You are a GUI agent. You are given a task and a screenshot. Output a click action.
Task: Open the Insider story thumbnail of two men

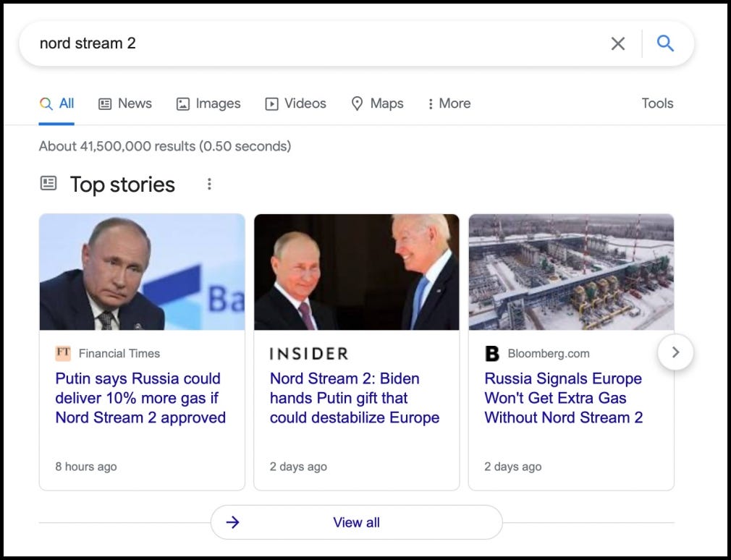tap(357, 272)
